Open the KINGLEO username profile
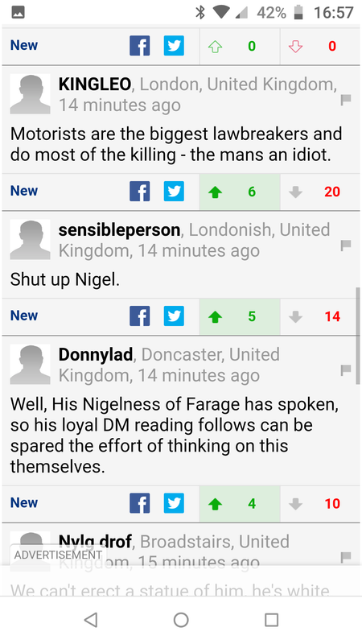 (x=95, y=85)
